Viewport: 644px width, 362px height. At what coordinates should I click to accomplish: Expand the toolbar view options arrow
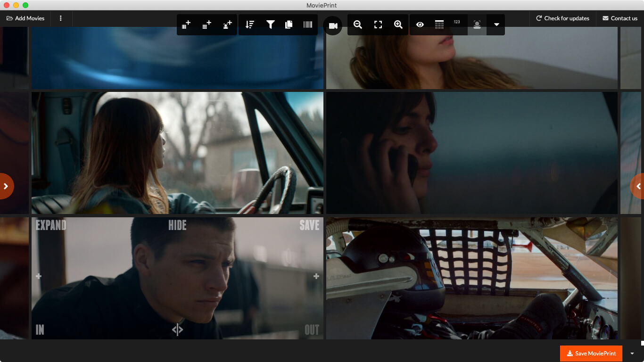[x=496, y=25]
